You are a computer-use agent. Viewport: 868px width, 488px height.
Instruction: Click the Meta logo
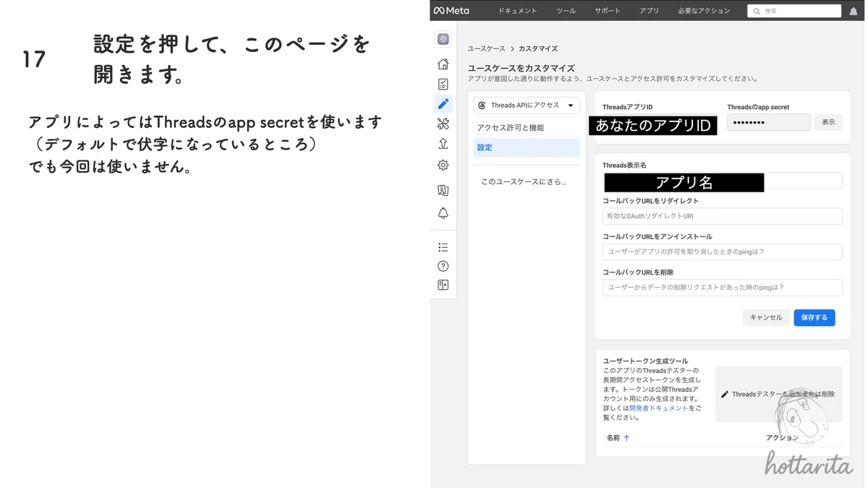(x=451, y=11)
